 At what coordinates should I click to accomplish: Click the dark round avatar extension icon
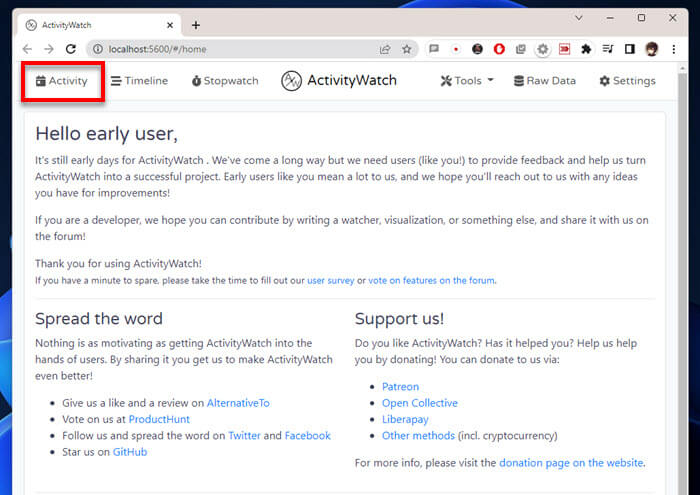pyautogui.click(x=477, y=49)
